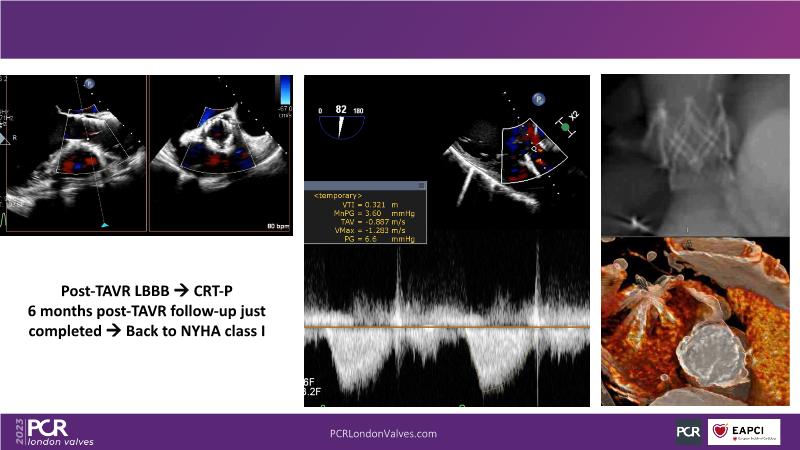Click the 80 bpm heart rate label
The image size is (800, 450).
click(279, 226)
